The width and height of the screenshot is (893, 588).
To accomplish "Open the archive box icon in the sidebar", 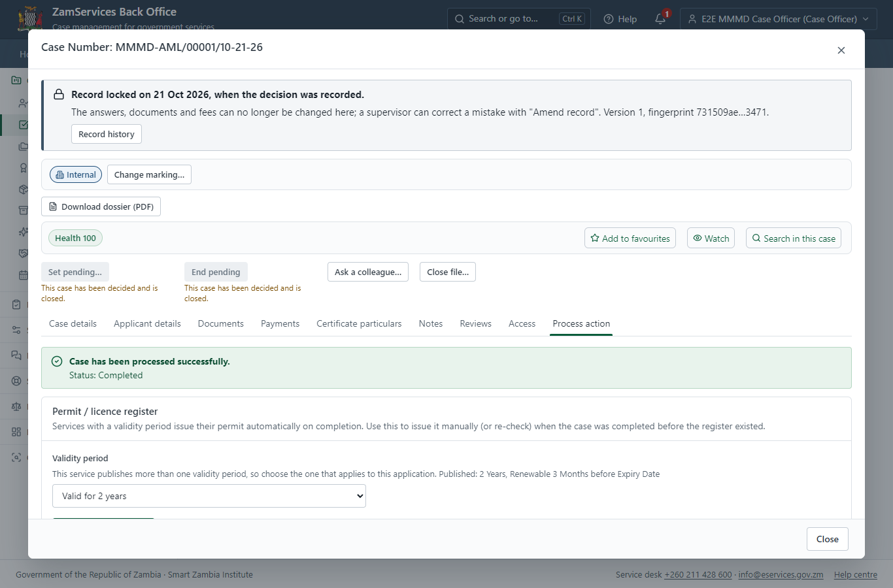I will click(23, 210).
